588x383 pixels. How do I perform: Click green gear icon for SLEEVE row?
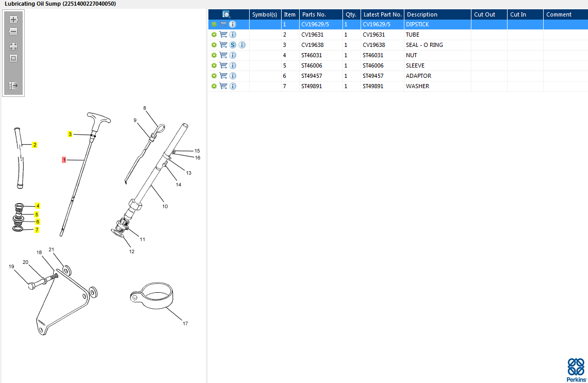pyautogui.click(x=214, y=65)
